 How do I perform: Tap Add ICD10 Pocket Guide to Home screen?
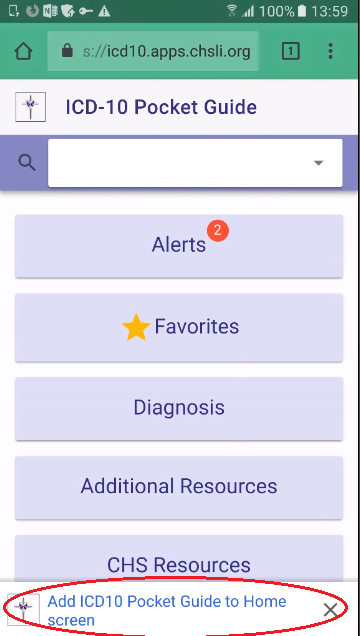tap(167, 610)
